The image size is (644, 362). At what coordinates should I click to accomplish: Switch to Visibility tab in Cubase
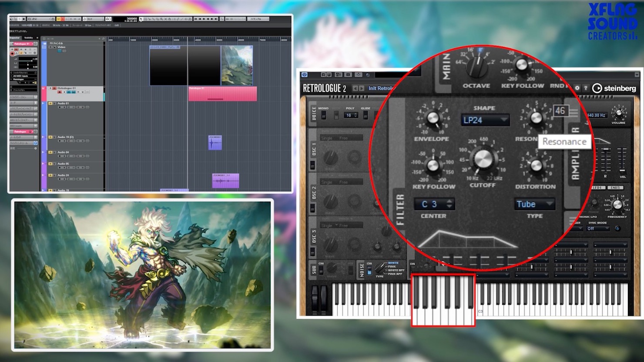(x=28, y=38)
